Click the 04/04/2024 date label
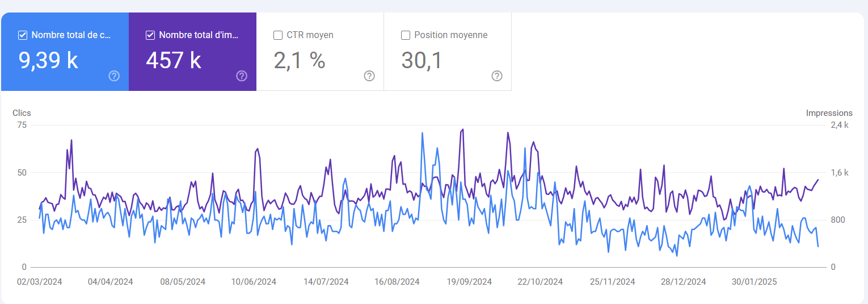The height and width of the screenshot is (304, 868). [x=111, y=282]
